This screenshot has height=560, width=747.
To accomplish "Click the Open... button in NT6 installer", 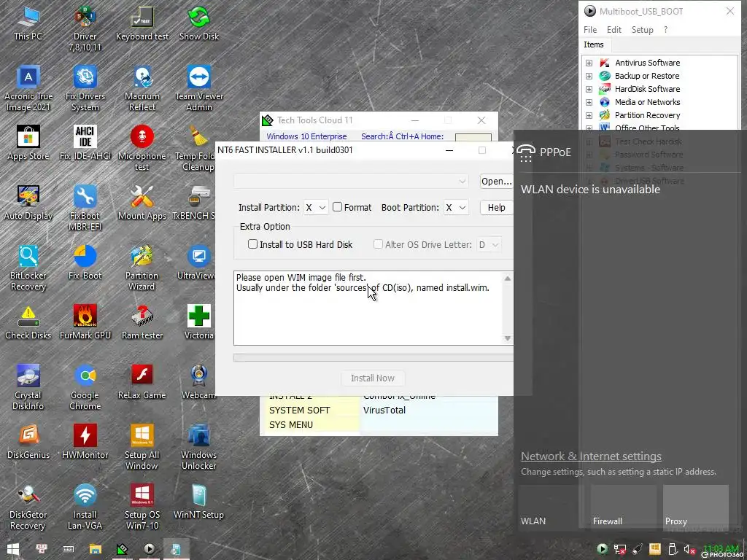I will (x=496, y=182).
